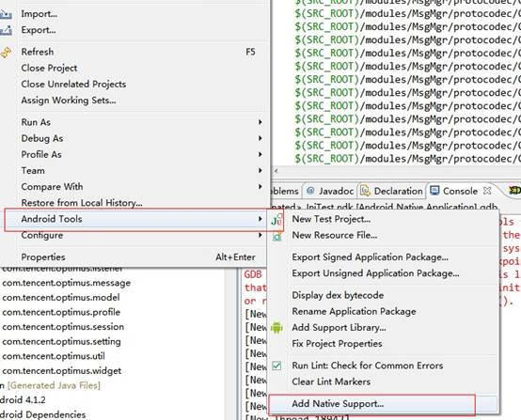This screenshot has height=420, width=521.
Task: Open Team menu item
Action: [134, 171]
